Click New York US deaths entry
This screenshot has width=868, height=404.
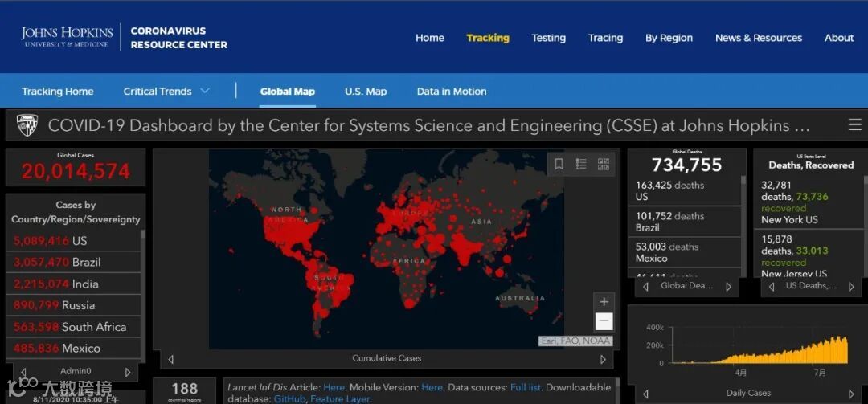(809, 202)
